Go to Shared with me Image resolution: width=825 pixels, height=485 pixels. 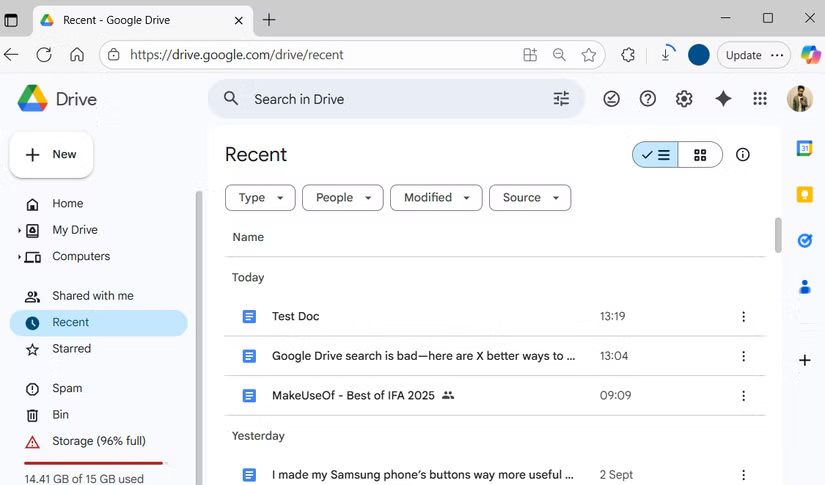point(92,296)
